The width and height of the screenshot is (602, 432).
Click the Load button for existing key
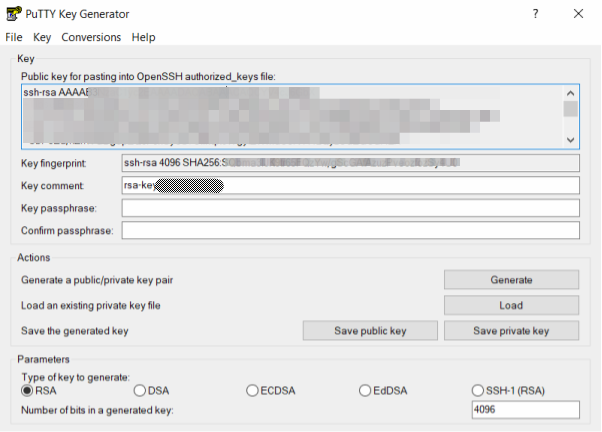pyautogui.click(x=511, y=305)
